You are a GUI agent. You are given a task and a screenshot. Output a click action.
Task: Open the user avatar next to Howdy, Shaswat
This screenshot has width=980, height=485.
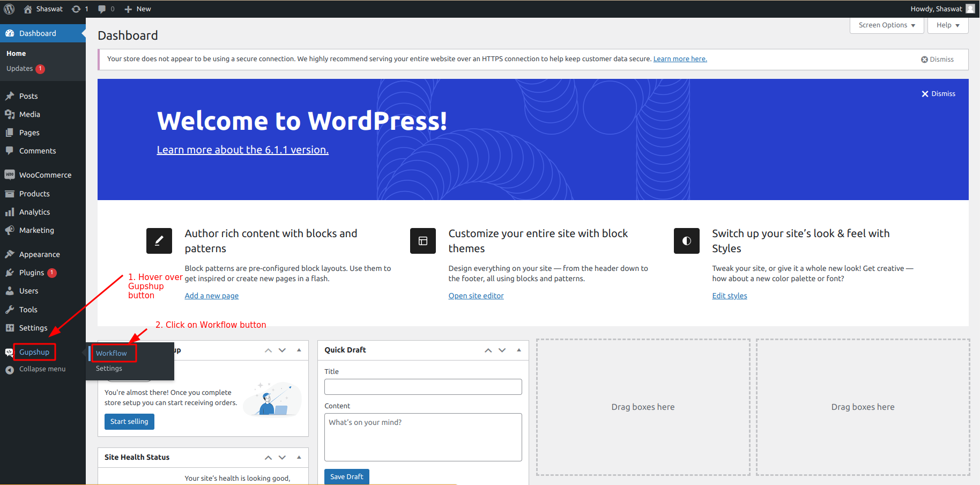tap(970, 9)
